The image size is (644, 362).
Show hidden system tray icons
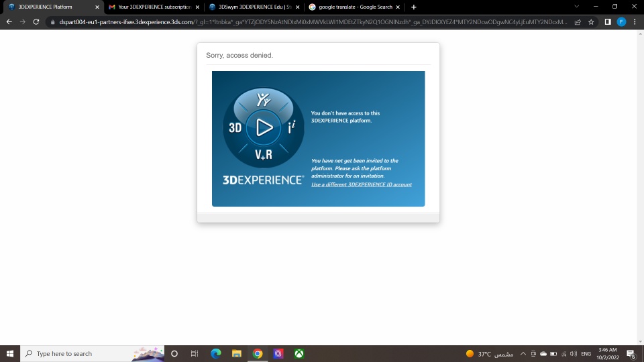click(523, 354)
